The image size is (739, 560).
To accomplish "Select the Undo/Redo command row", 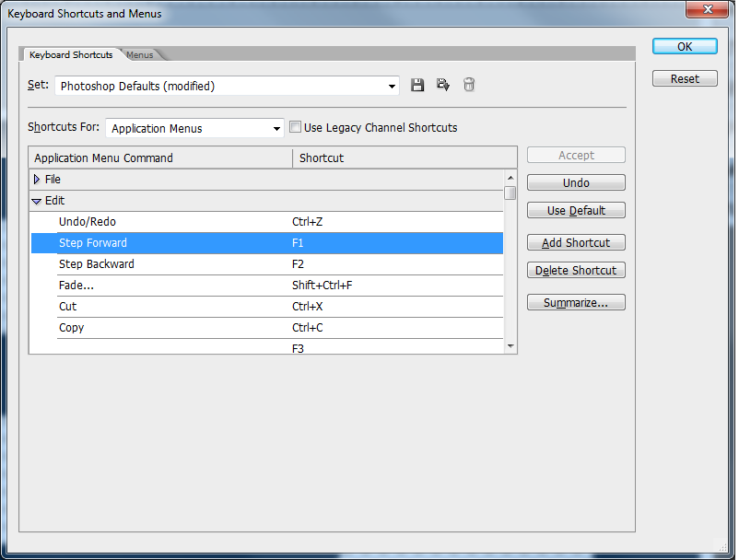I will click(x=266, y=222).
